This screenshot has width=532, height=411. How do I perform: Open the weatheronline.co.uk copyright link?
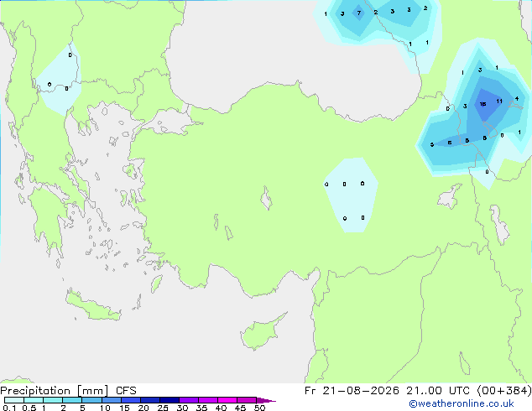tap(461, 403)
